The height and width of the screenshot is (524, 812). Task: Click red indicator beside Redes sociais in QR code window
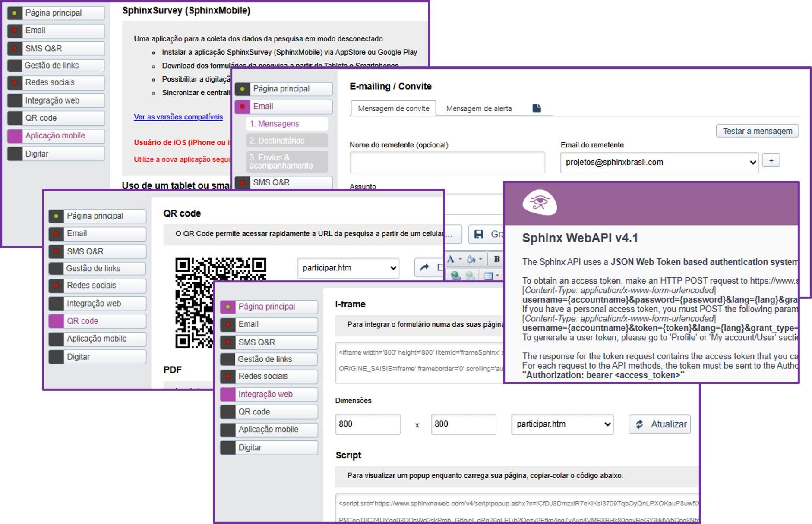(x=56, y=286)
